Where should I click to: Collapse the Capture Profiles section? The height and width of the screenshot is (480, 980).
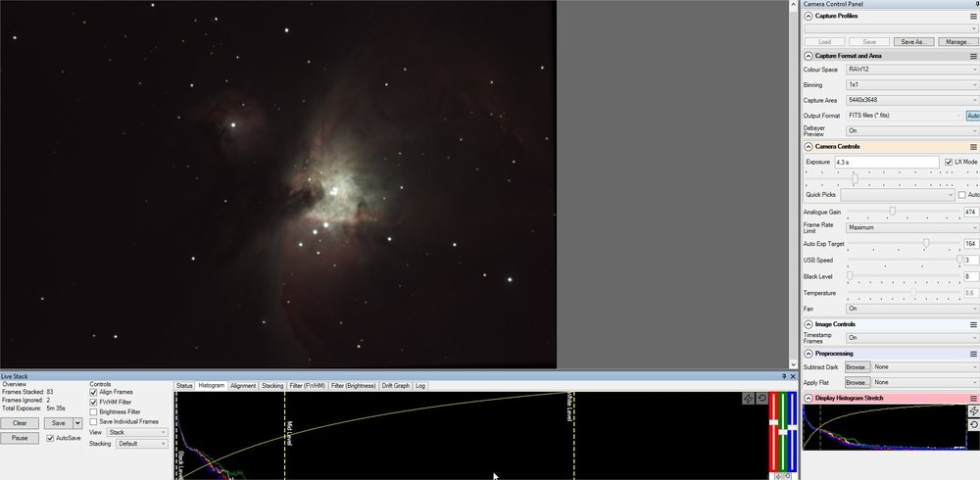point(808,17)
